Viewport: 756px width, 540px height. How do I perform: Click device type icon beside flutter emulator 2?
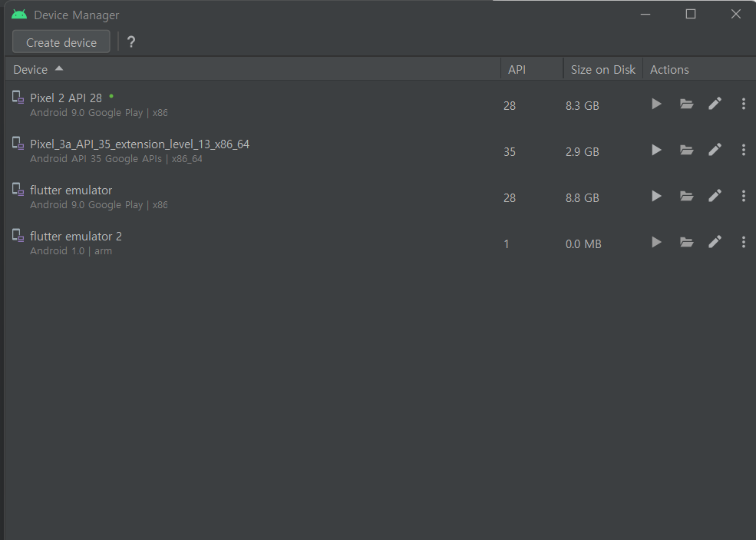18,236
